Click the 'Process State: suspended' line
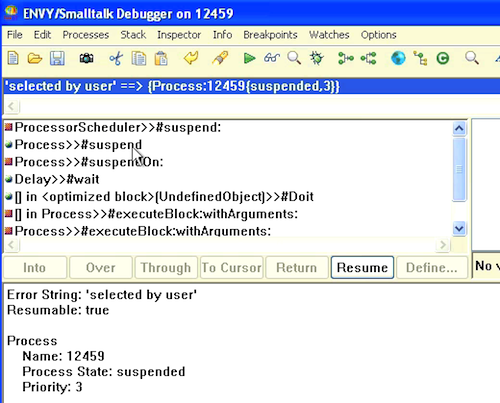The height and width of the screenshot is (403, 500). 104,372
